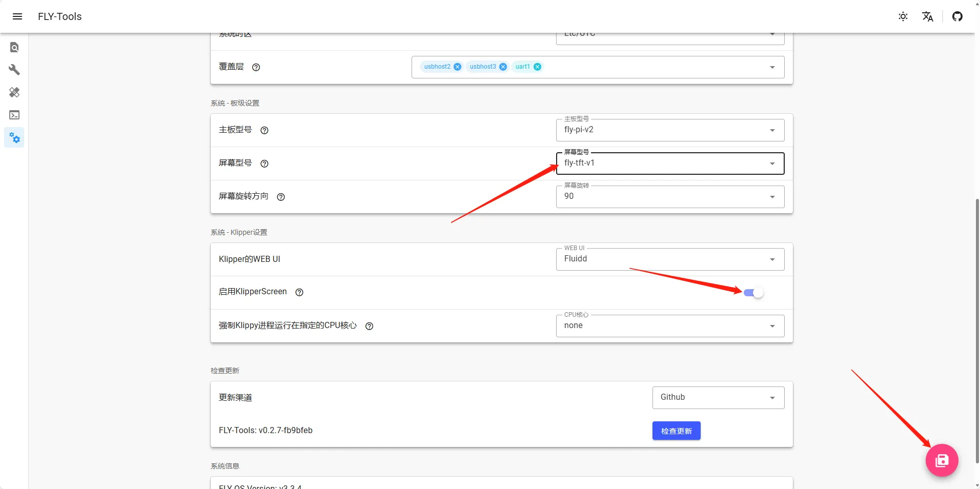
Task: Show help for 屏幕旋转方向 setting
Action: pos(281,197)
